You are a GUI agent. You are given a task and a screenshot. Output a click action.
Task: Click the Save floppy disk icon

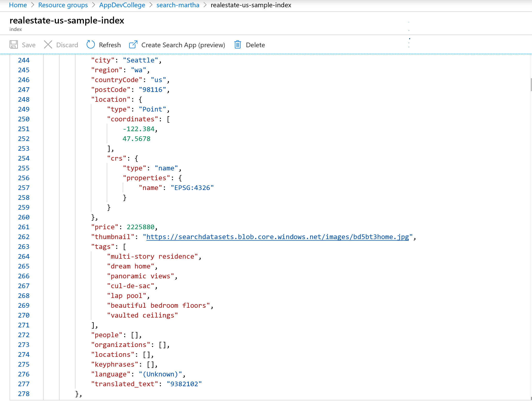pyautogui.click(x=14, y=45)
